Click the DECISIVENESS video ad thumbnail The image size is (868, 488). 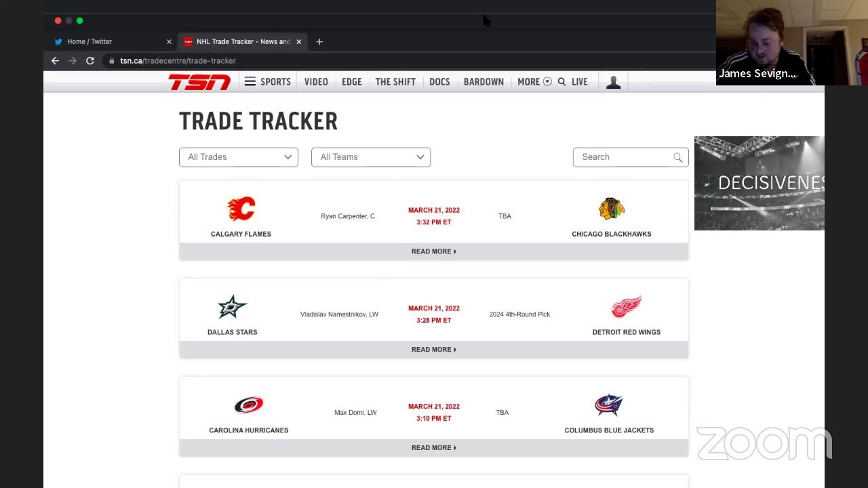click(759, 183)
